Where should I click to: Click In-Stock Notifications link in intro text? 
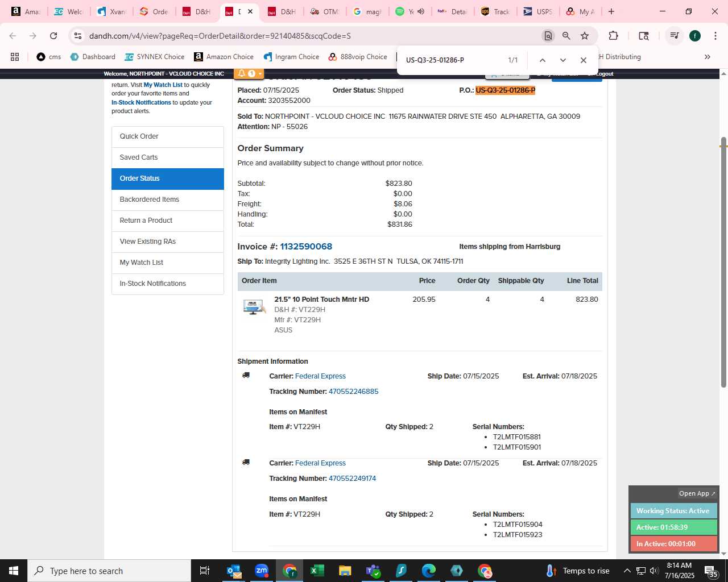(141, 102)
